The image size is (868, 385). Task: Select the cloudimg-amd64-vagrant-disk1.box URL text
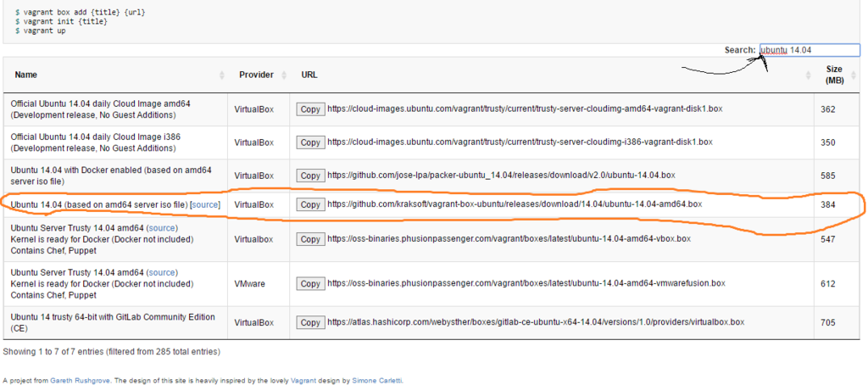526,109
